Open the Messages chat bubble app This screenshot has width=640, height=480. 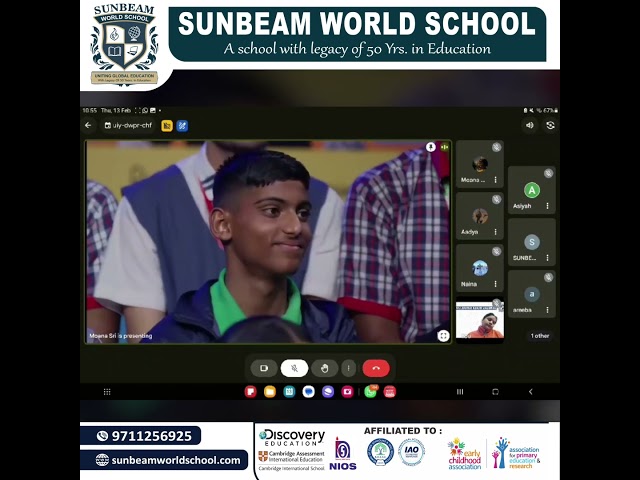click(x=309, y=392)
